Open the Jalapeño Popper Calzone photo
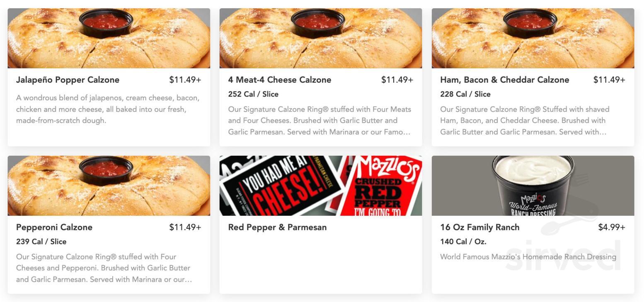This screenshot has width=644, height=302. pos(109,37)
